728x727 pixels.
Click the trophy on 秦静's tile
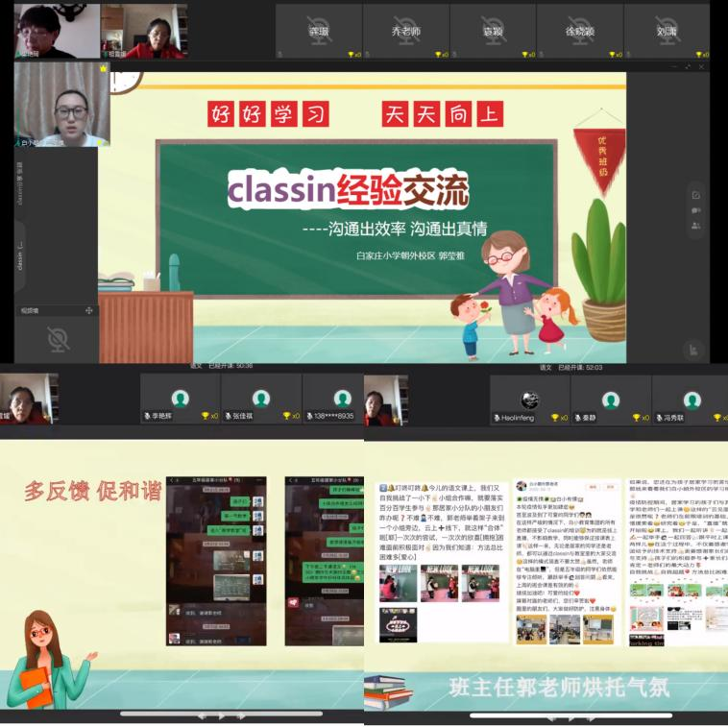(637, 418)
